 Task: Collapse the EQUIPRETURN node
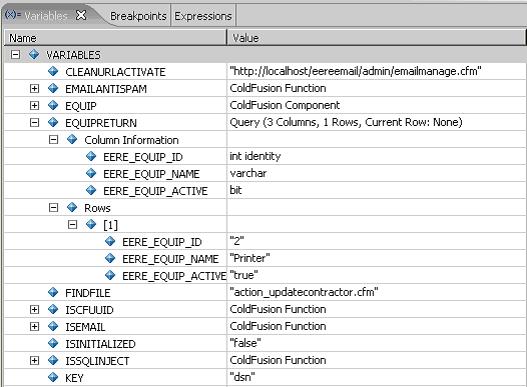[34, 122]
